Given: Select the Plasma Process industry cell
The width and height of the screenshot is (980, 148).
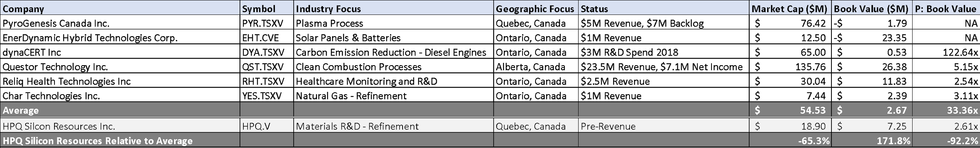Looking at the screenshot, I should [393, 23].
